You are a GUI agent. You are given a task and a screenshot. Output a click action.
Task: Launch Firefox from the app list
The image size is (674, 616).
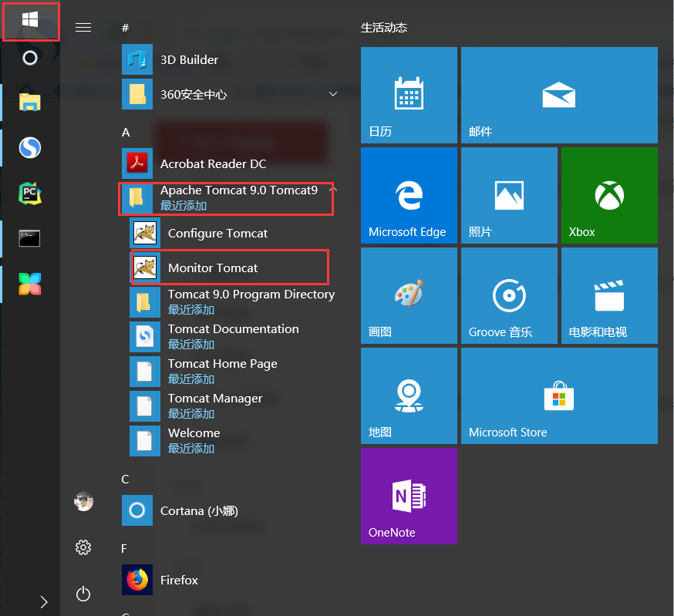[229, 580]
